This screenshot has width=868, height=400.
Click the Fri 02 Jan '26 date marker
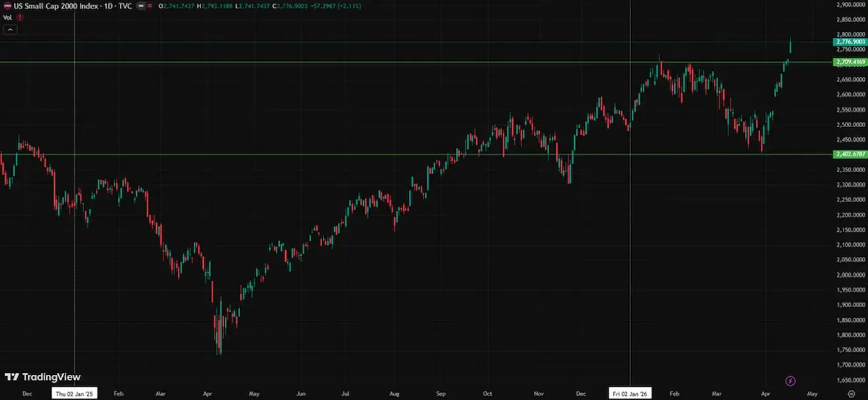click(630, 393)
